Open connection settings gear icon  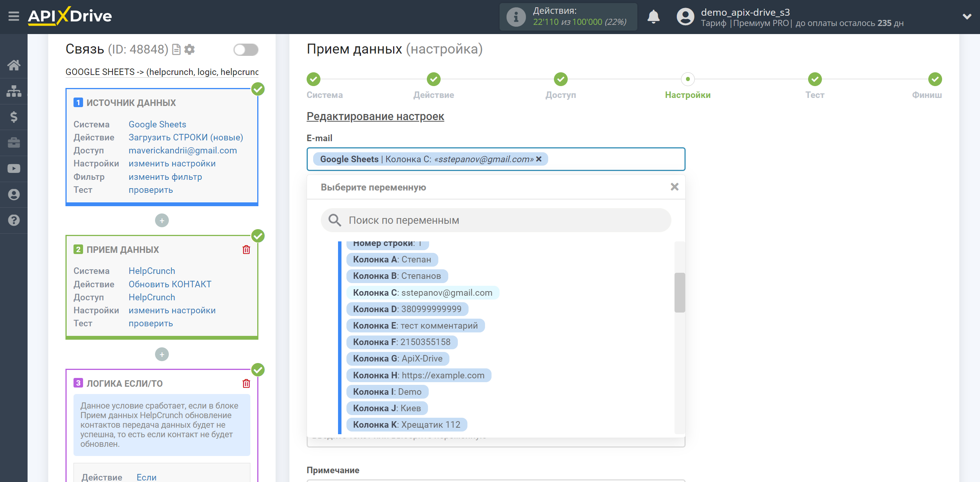click(x=189, y=49)
